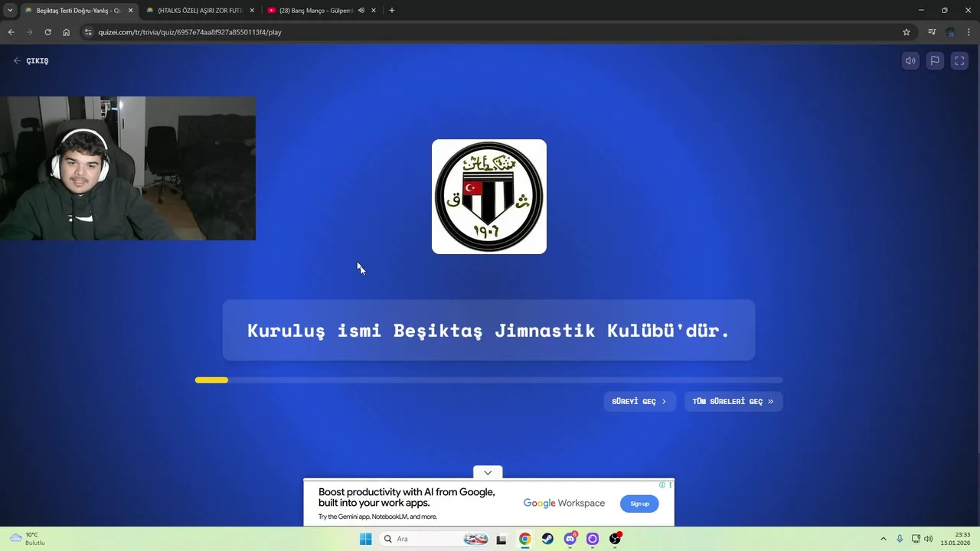Open the media control icon in Chrome toolbar
980x551 pixels.
[x=932, y=32]
